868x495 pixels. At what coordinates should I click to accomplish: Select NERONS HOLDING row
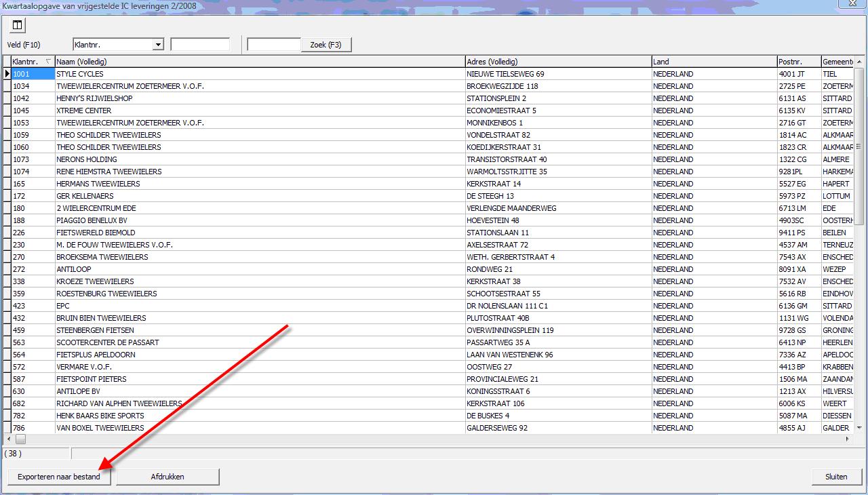coord(429,159)
